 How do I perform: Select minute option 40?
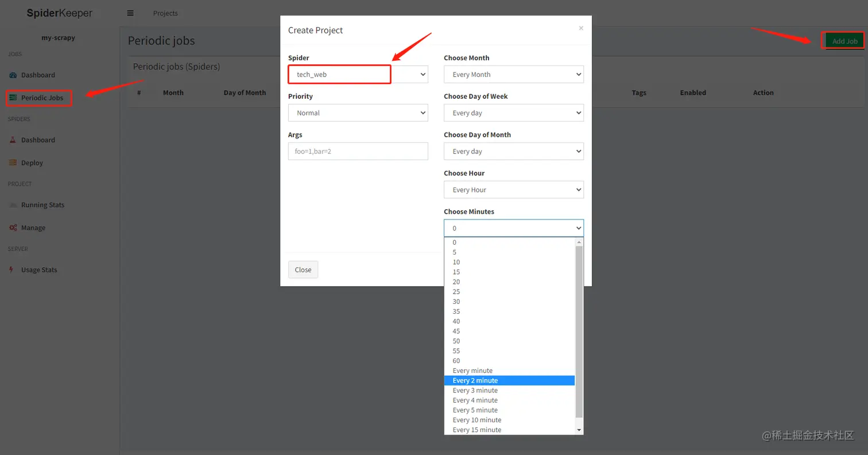pos(509,321)
